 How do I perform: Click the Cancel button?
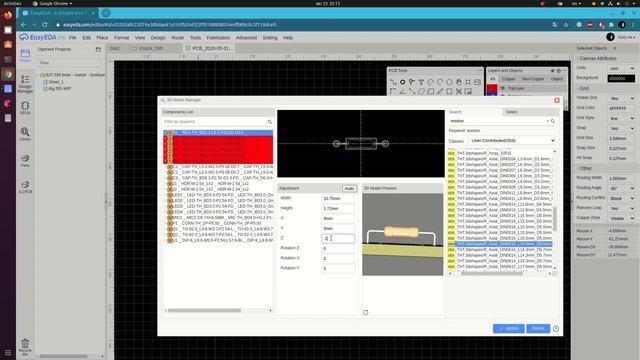(538, 329)
